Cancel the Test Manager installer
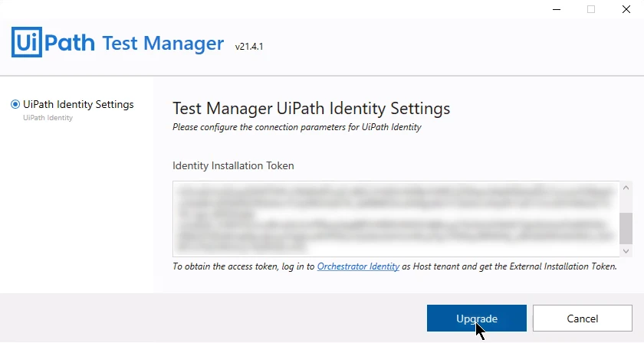 583,318
